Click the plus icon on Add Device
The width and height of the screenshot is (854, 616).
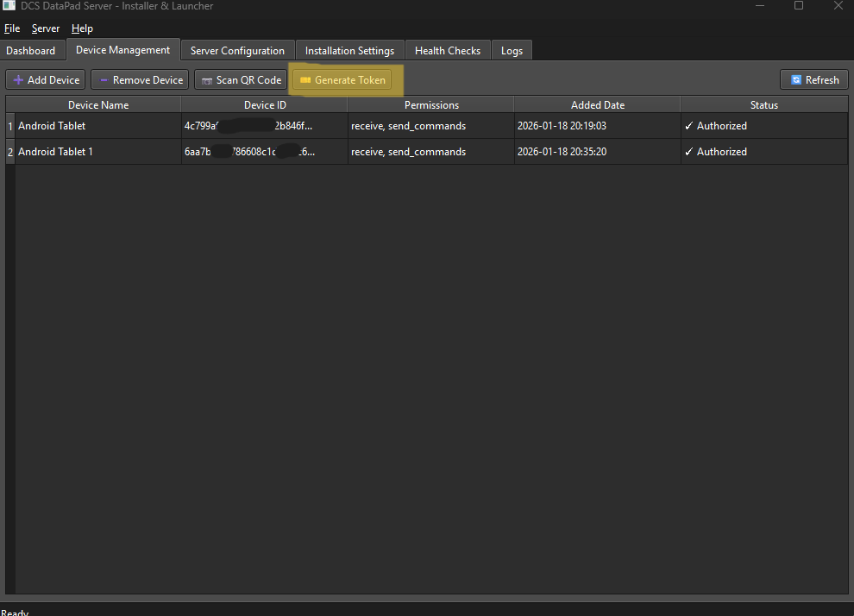(x=18, y=80)
